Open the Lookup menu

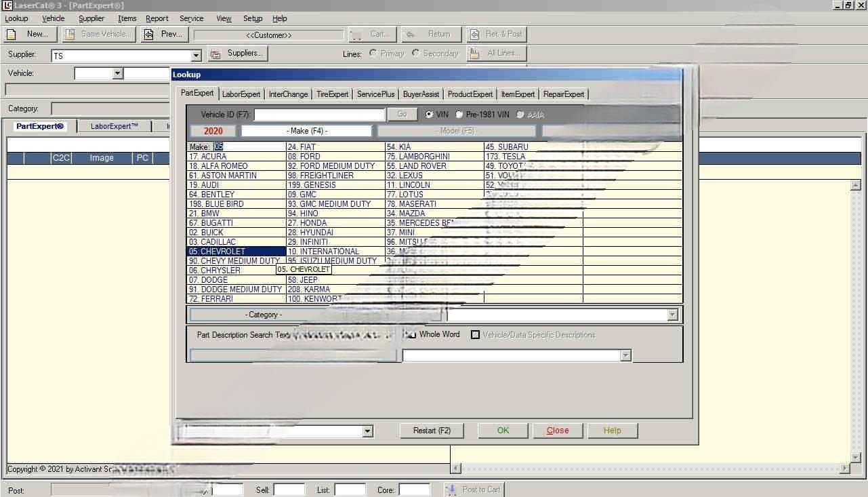16,18
